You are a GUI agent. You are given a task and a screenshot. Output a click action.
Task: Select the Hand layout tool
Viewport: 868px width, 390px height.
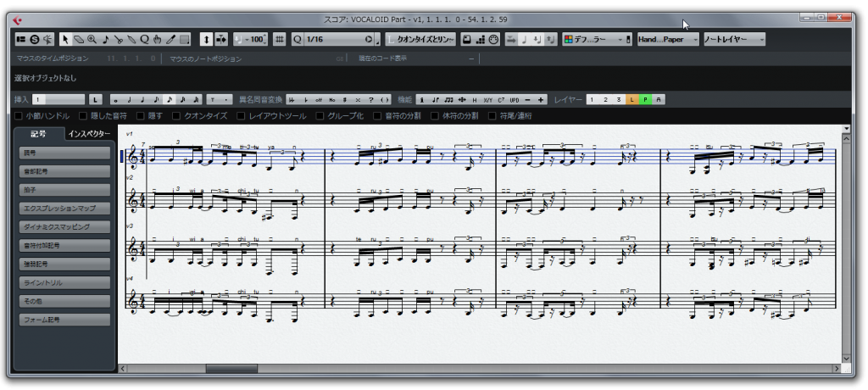[157, 39]
